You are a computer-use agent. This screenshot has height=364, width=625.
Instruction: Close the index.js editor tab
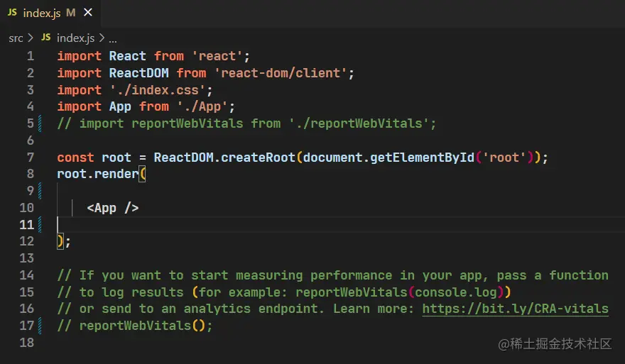coord(88,13)
